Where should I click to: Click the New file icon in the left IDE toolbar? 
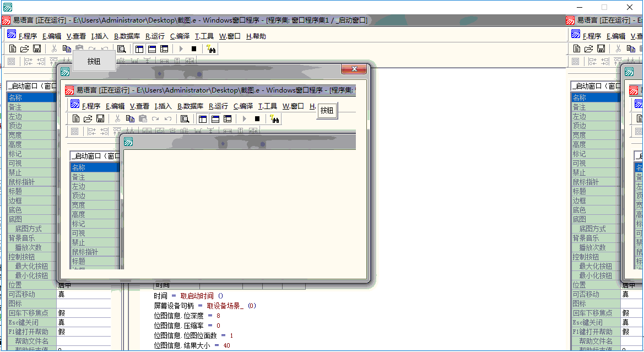pyautogui.click(x=13, y=49)
